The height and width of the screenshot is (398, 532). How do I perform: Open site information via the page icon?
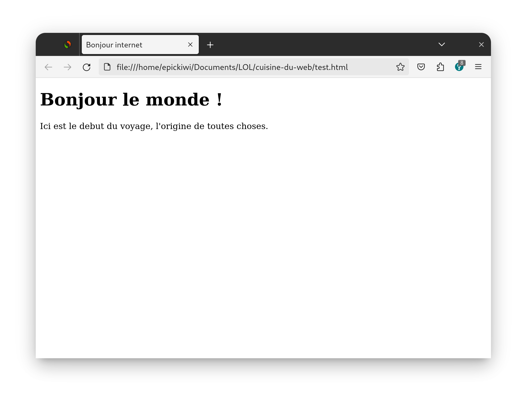[x=107, y=67]
